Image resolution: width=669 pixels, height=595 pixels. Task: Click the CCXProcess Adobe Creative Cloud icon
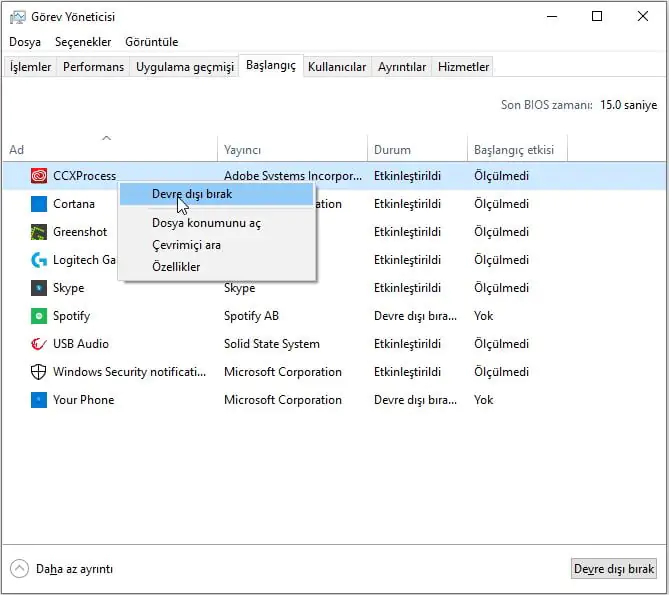[x=39, y=176]
